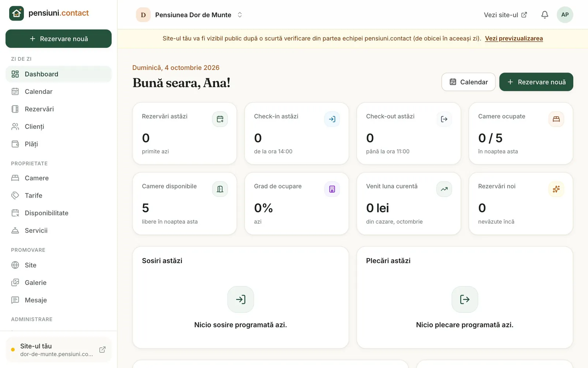The image size is (588, 368).
Task: Click the Check-in astăzi arrow icon
Action: point(332,119)
